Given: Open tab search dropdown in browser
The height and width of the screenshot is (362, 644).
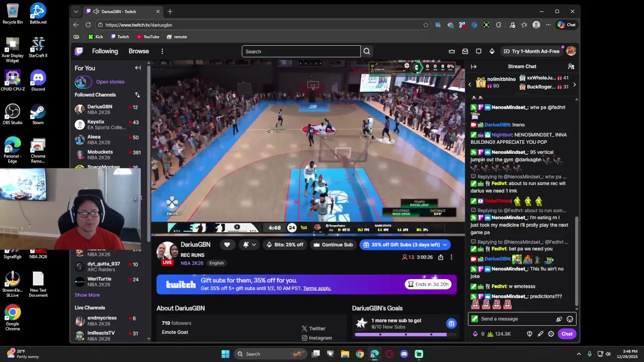Looking at the screenshot, I should pyautogui.click(x=76, y=11).
